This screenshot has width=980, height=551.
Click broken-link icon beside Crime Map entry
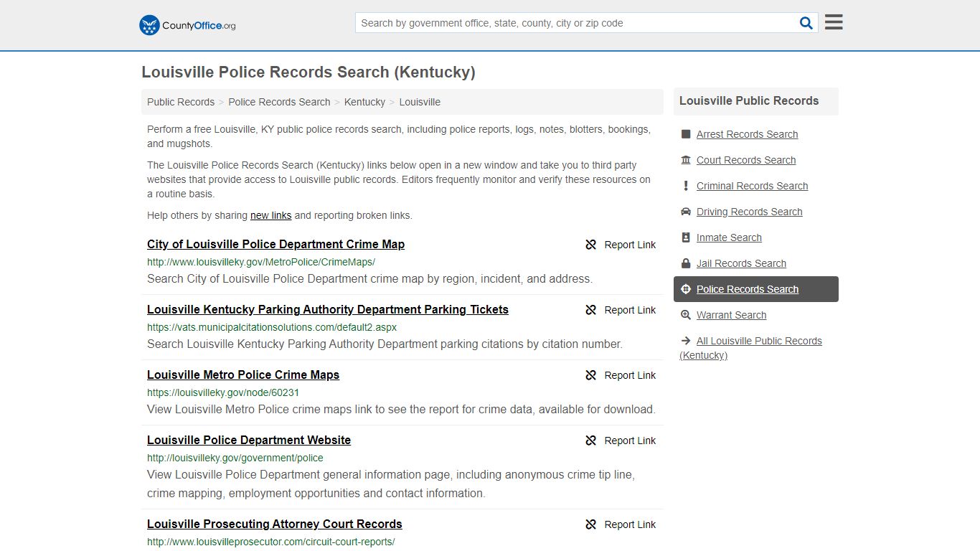591,245
